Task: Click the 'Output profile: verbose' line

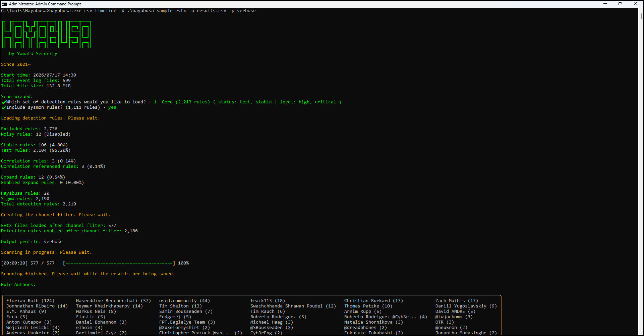Action: 32,242
